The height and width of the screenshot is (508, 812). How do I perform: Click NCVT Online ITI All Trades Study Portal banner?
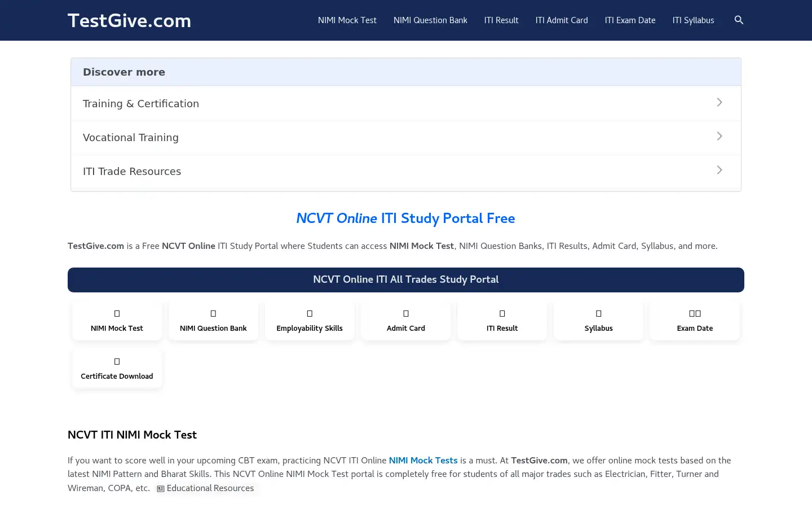pyautogui.click(x=406, y=280)
